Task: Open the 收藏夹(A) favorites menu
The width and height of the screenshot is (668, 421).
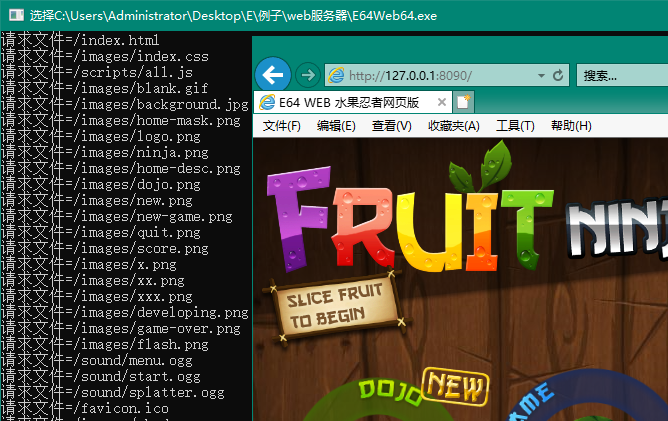Action: tap(453, 126)
